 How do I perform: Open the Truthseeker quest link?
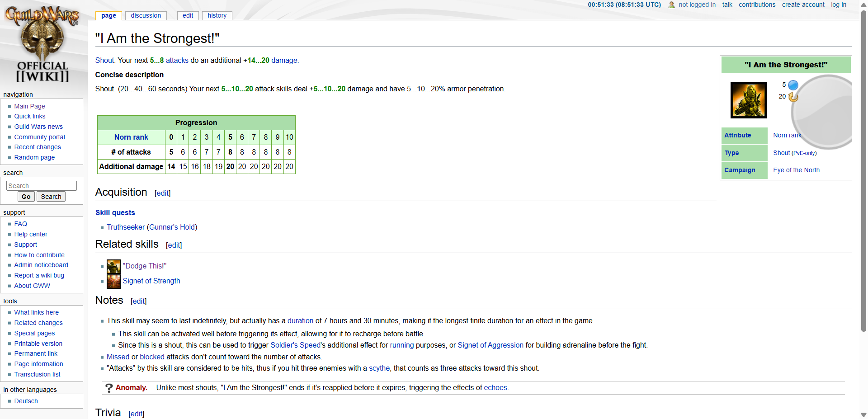click(126, 227)
